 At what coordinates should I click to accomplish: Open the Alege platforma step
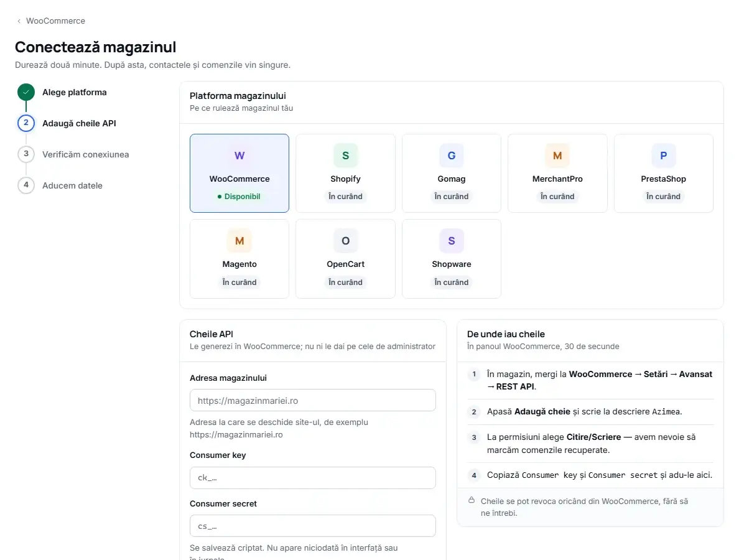click(75, 92)
